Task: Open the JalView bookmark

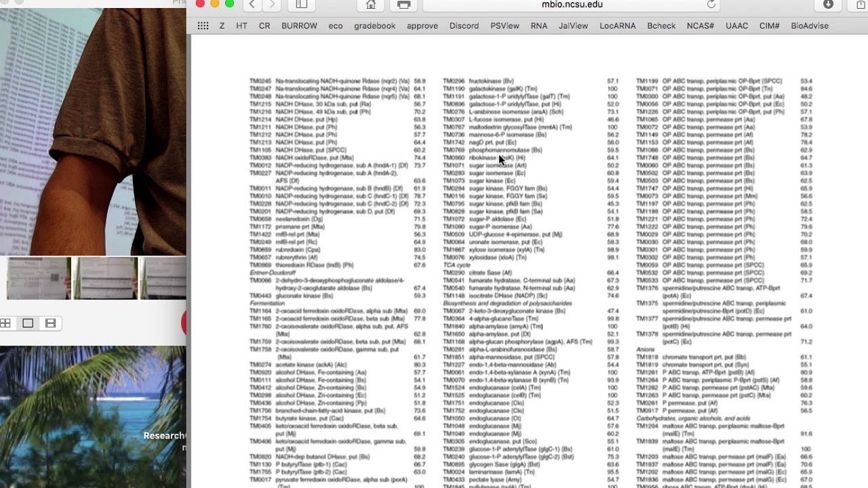Action: (x=574, y=26)
